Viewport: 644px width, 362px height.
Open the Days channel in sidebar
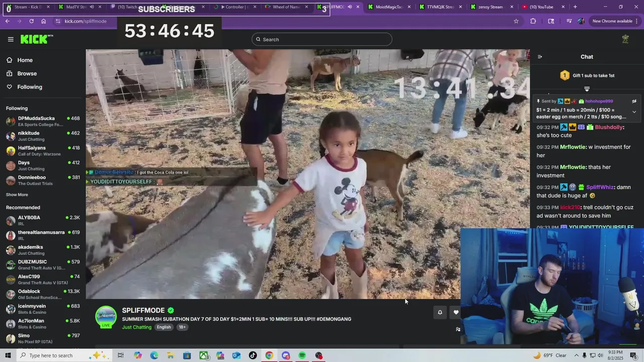[x=43, y=165]
